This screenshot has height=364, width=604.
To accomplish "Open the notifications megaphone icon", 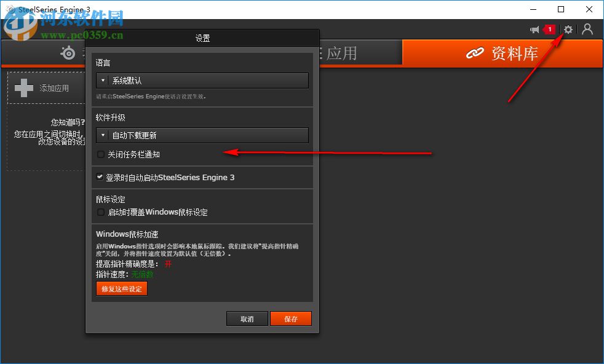I will tap(533, 29).
